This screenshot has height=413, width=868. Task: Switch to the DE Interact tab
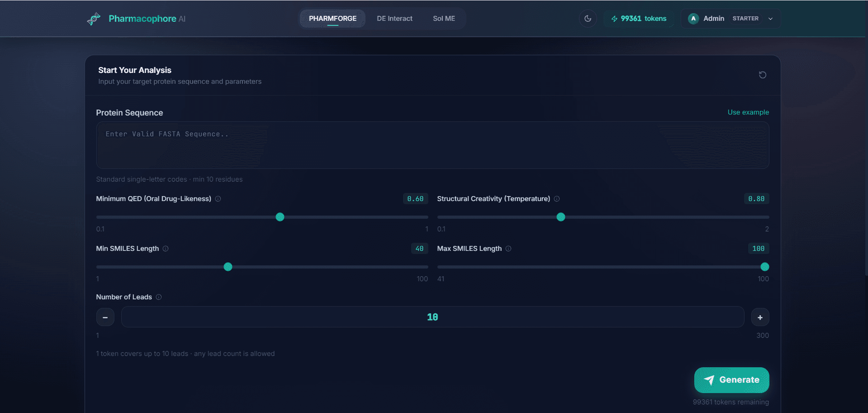point(394,19)
